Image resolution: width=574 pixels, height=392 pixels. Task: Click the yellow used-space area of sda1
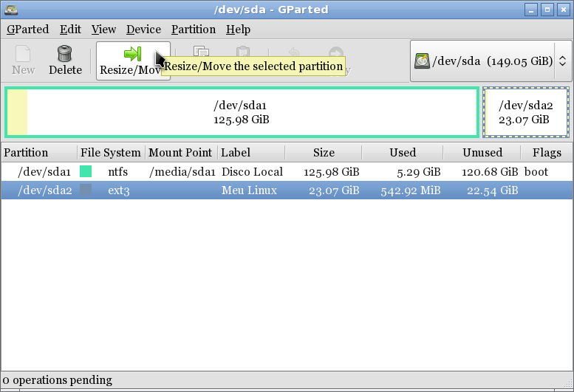[17, 113]
